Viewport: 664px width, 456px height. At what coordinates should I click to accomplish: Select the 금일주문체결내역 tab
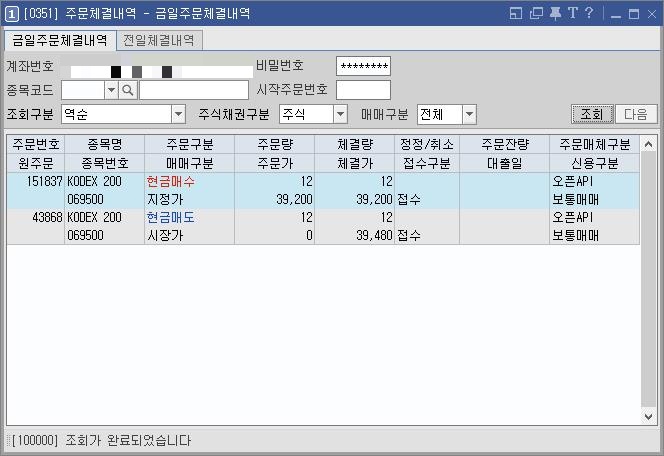60,40
